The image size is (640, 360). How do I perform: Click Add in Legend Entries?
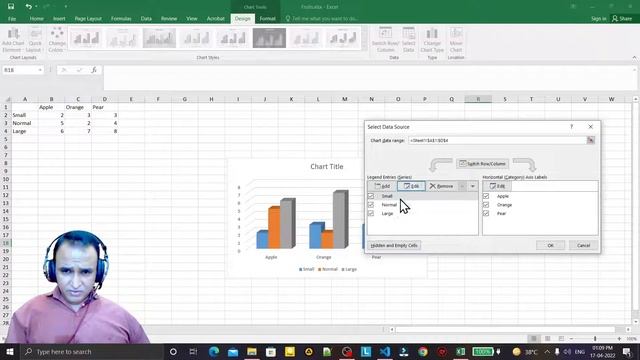[382, 186]
